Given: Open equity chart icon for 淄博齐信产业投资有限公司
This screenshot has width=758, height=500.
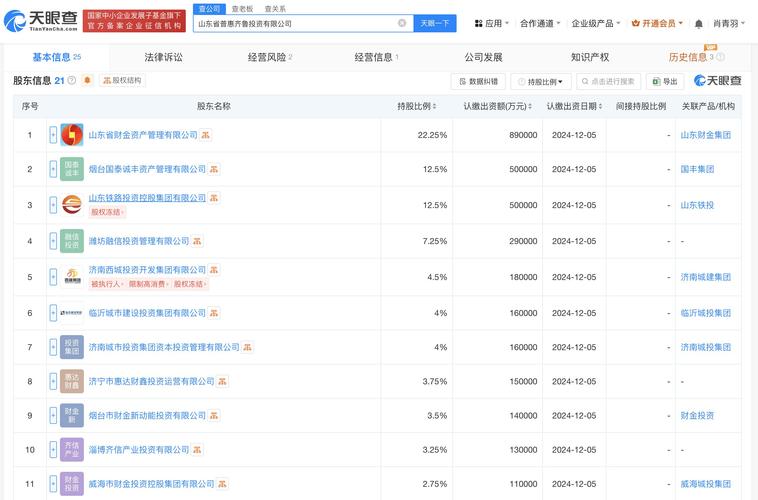Looking at the screenshot, I should pos(197,450).
